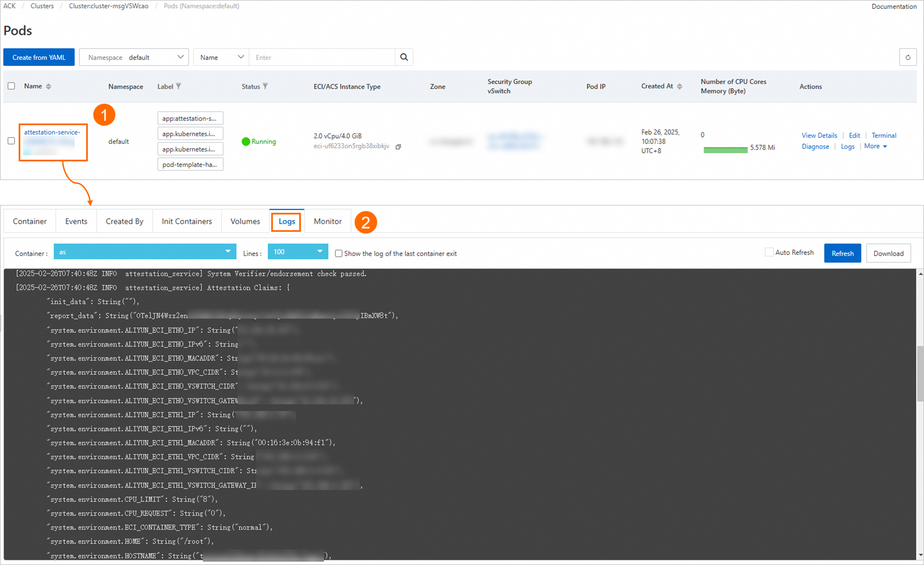Click the search magnifier icon
The image size is (924, 565).
404,57
